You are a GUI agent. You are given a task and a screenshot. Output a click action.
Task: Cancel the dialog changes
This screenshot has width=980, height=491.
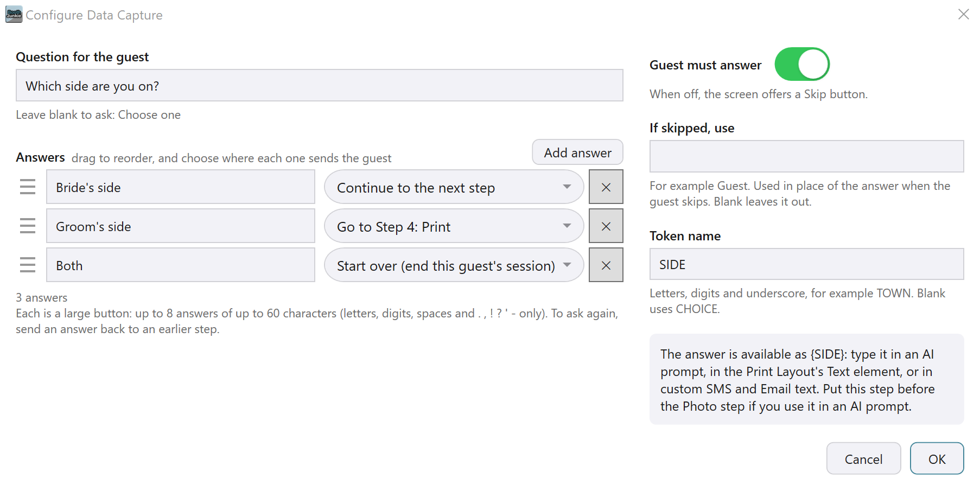[x=863, y=459]
